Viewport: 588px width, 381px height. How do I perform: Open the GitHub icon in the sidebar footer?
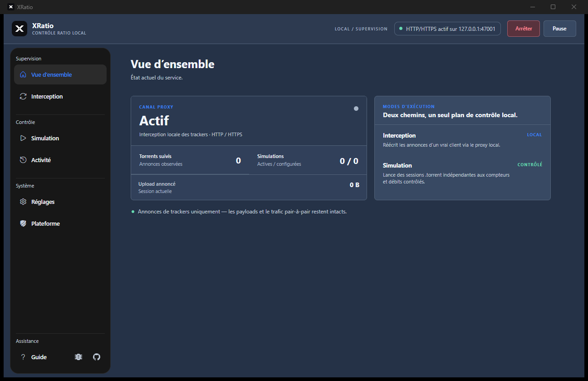click(x=97, y=357)
